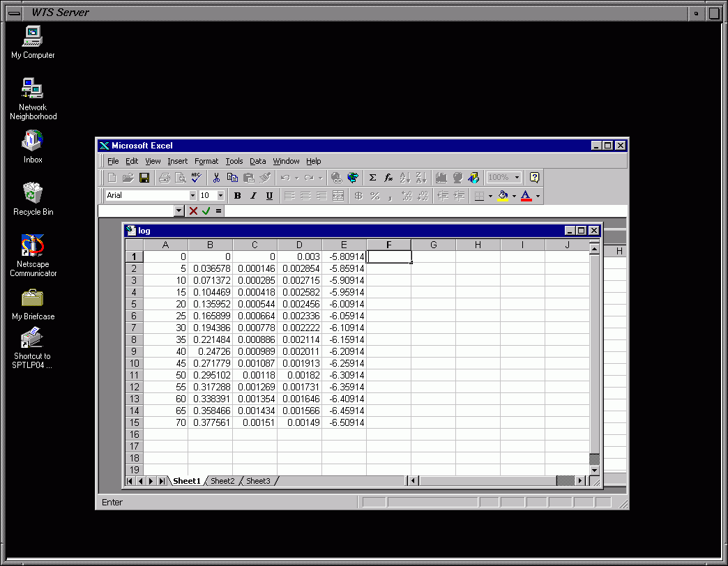Click the Save floppy disk icon

click(144, 178)
